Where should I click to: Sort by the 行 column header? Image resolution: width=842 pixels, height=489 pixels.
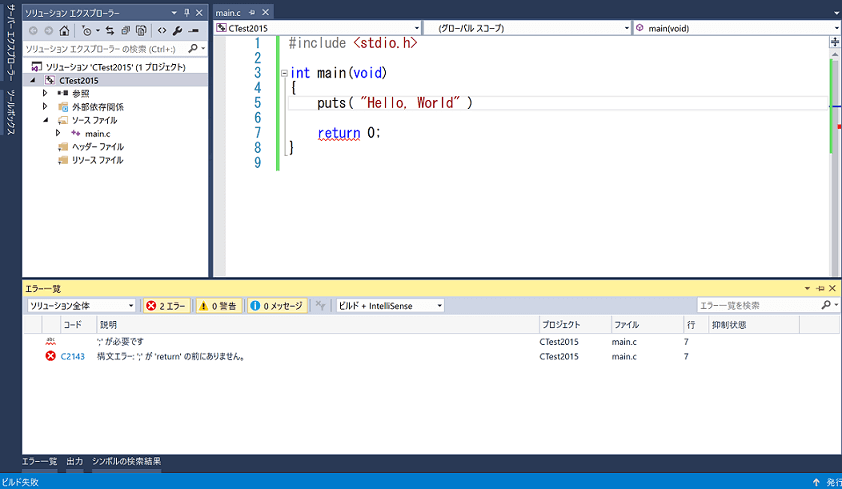(695, 324)
